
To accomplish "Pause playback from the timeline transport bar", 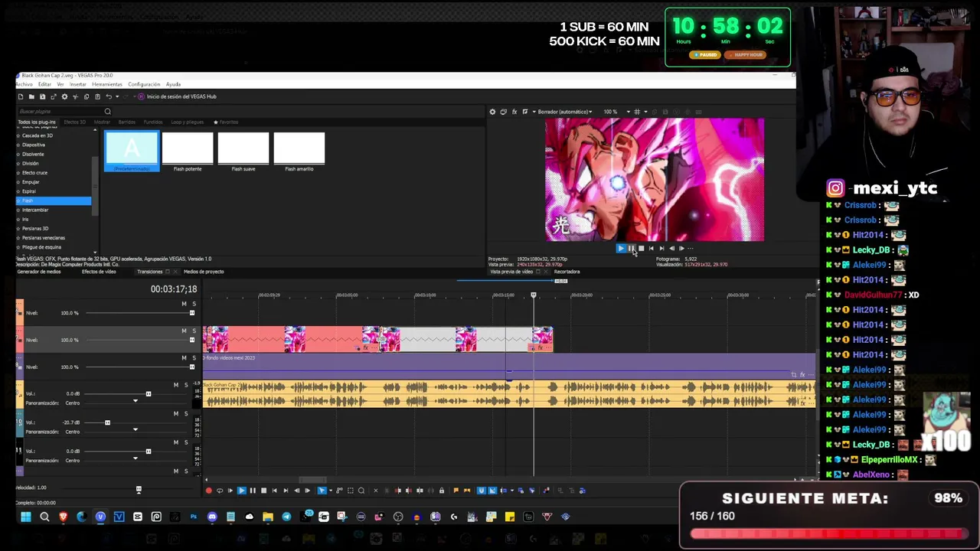I will [x=253, y=491].
